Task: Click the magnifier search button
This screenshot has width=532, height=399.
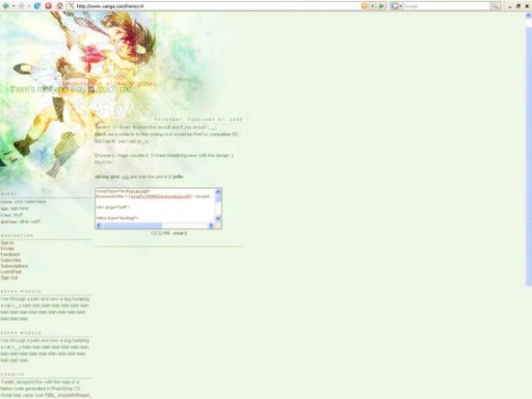Action: point(495,6)
